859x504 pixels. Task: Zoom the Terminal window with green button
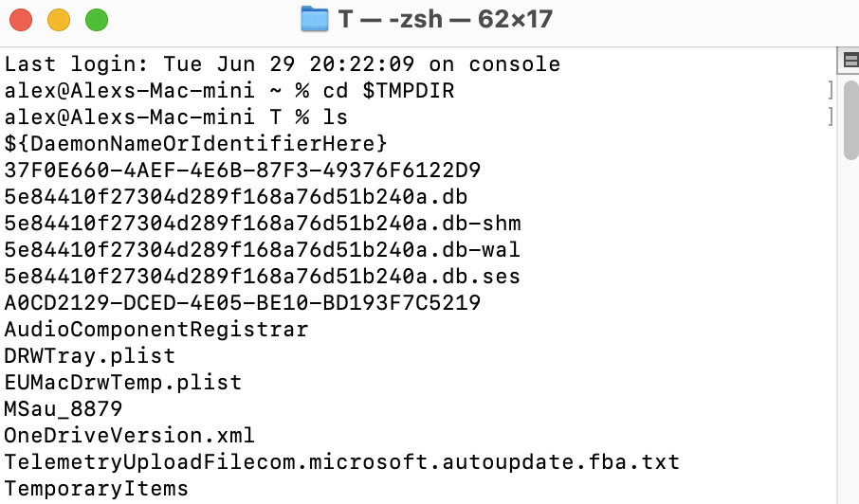coord(96,20)
